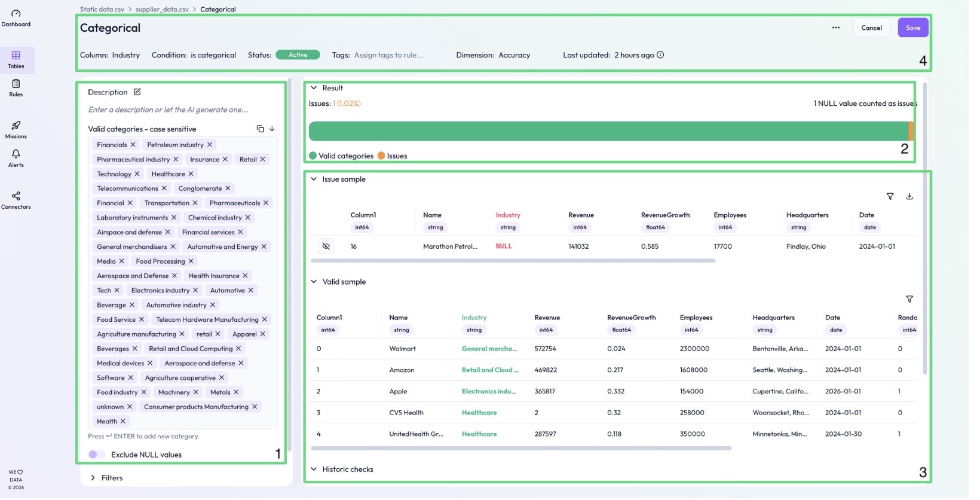Viewport: 980px width, 500px height.
Task: Cancel editing the rule
Action: click(871, 28)
